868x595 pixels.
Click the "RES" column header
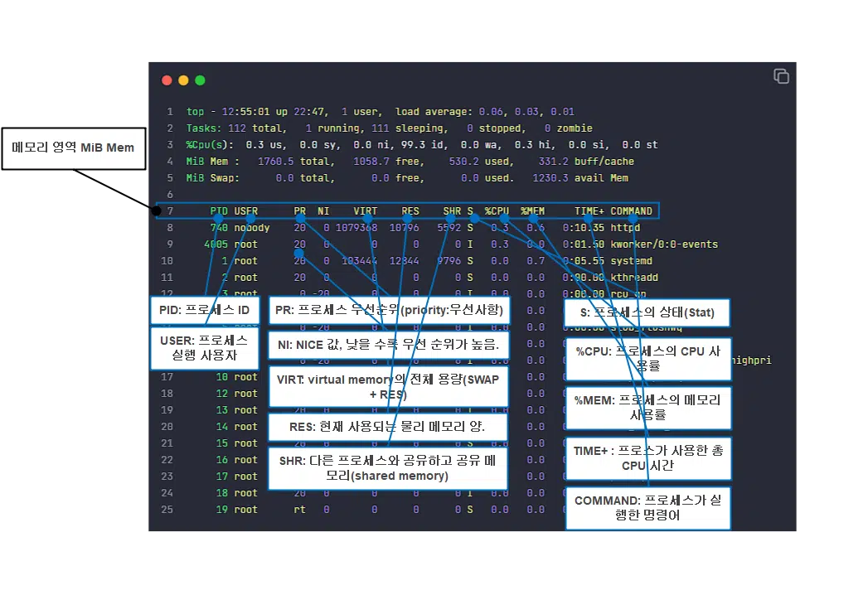click(410, 211)
